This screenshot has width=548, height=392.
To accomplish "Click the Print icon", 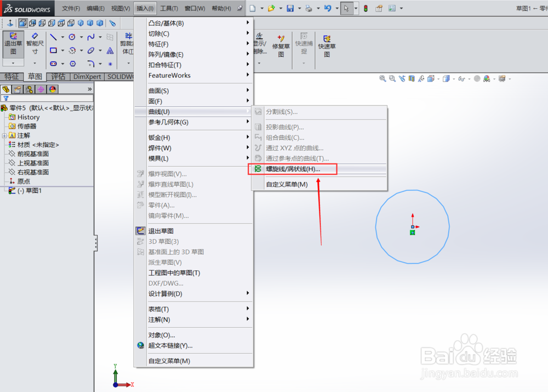I will coord(309,8).
